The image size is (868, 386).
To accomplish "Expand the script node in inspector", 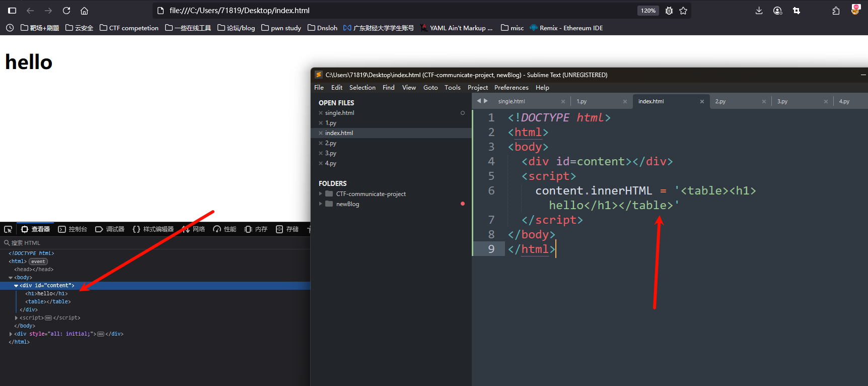I will 16,318.
